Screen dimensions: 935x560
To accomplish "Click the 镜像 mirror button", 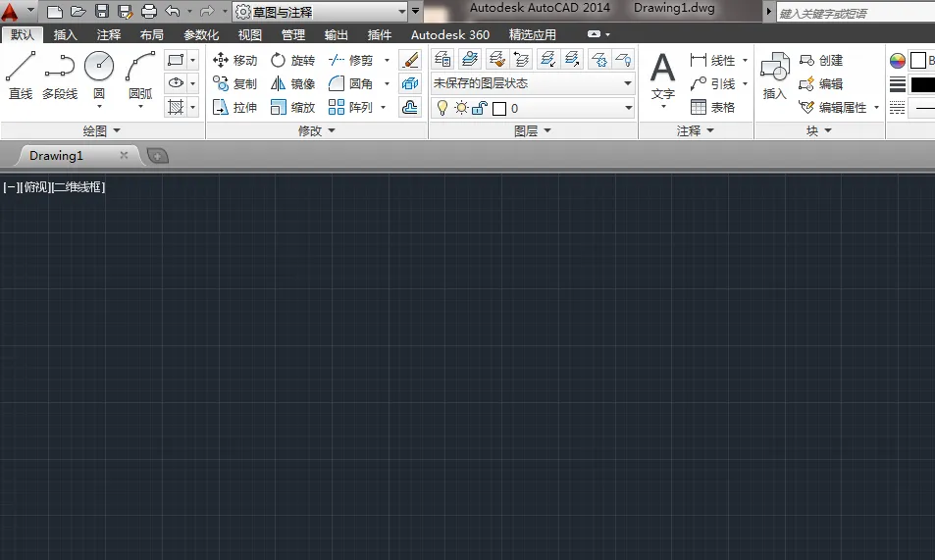I will [x=292, y=83].
